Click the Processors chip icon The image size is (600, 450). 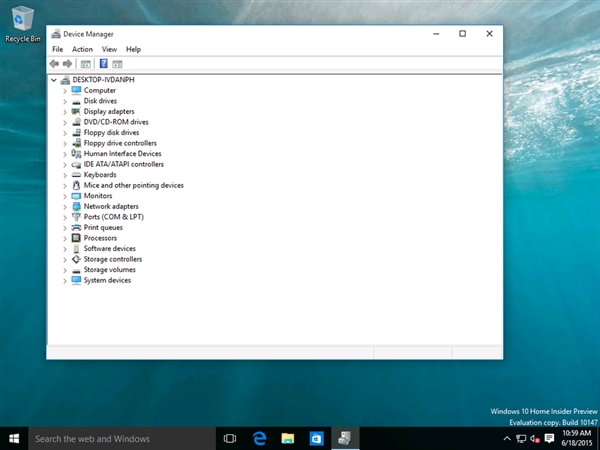coord(77,238)
